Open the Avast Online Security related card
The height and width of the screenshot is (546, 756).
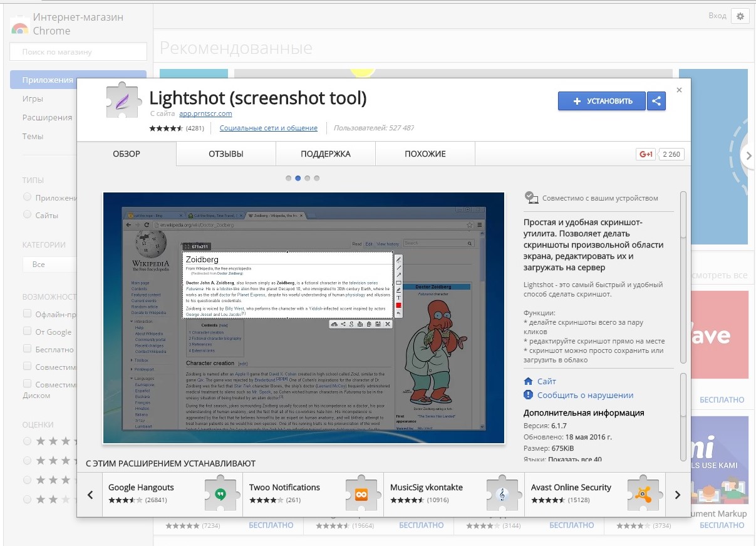tap(595, 495)
